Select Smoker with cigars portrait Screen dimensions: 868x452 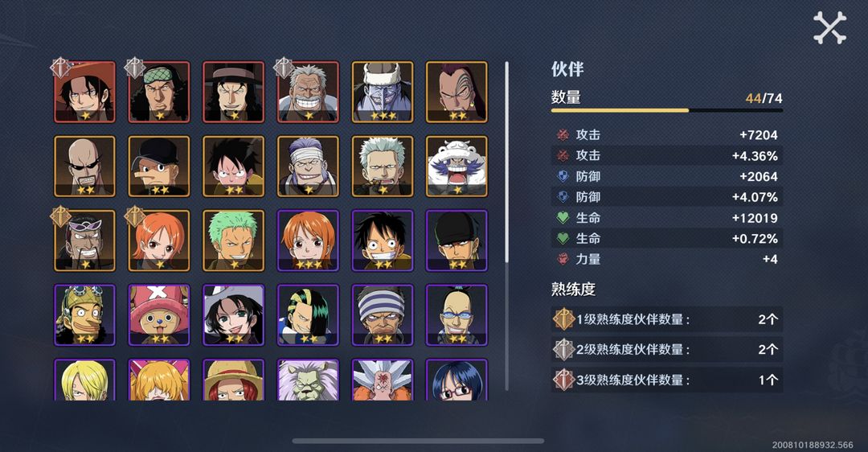[x=383, y=166]
